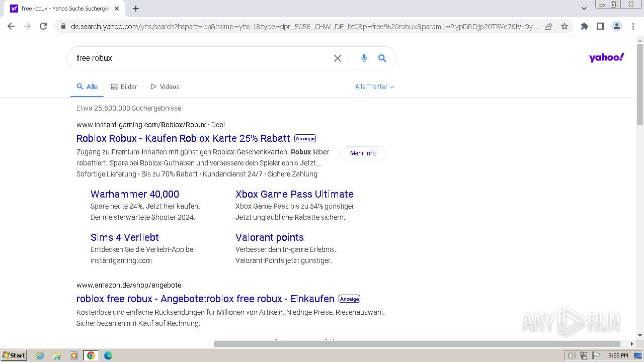Image resolution: width=644 pixels, height=362 pixels.
Task: Click the scroll-right arrow of horizontal scrollbar
Action: 632,344
